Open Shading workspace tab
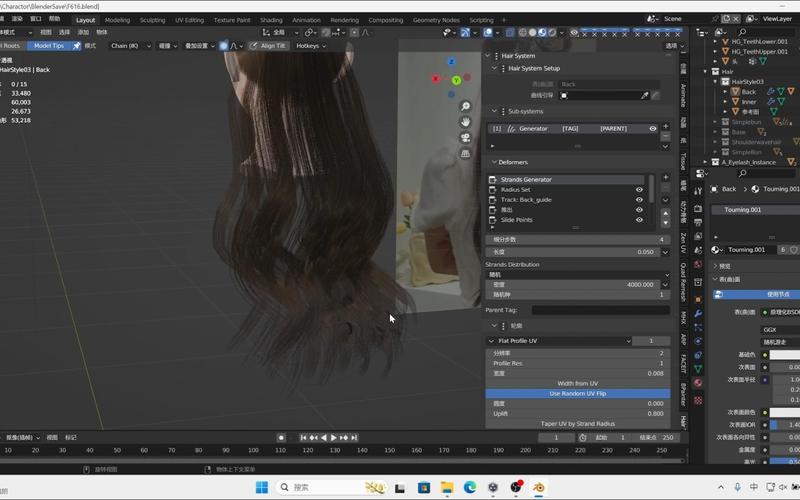The height and width of the screenshot is (500, 800). pos(271,20)
